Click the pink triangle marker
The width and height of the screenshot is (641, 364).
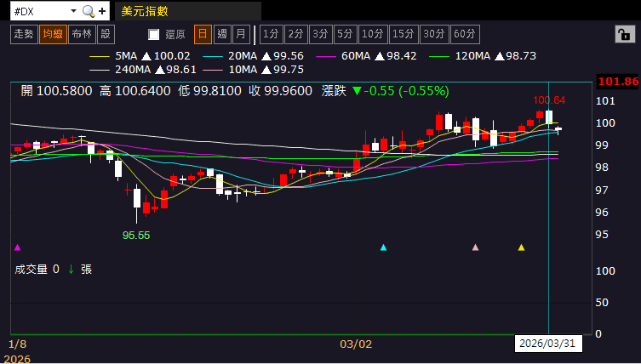[x=476, y=247]
